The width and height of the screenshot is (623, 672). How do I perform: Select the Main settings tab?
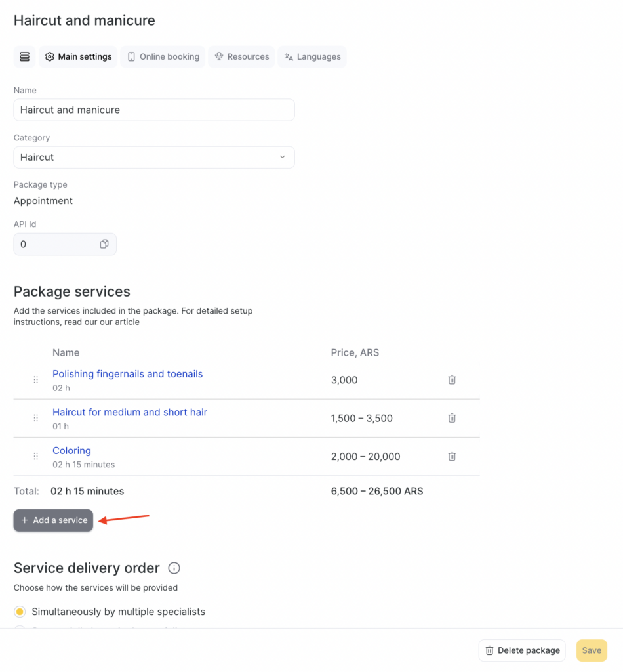78,57
